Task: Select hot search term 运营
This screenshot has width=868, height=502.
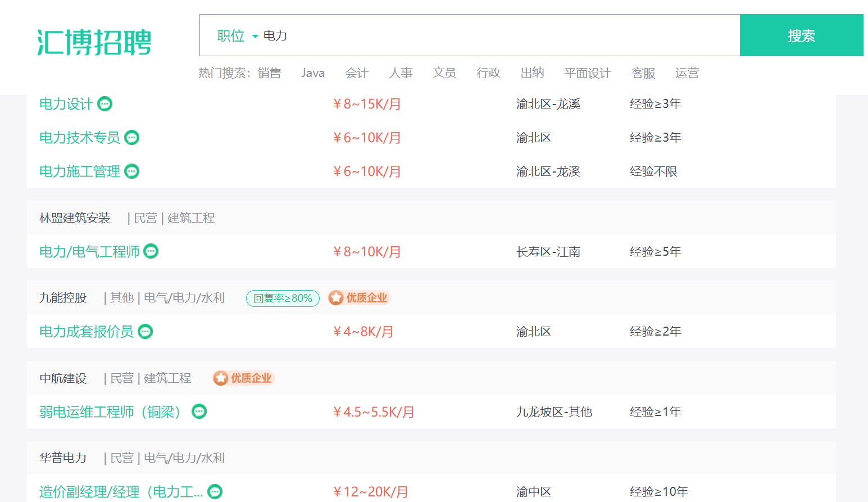Action: pos(687,73)
